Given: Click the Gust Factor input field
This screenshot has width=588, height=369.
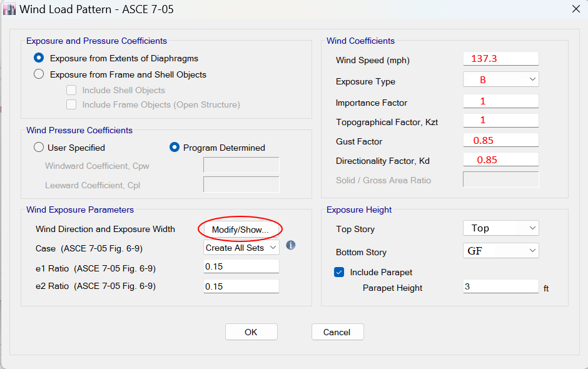Looking at the screenshot, I should point(500,141).
